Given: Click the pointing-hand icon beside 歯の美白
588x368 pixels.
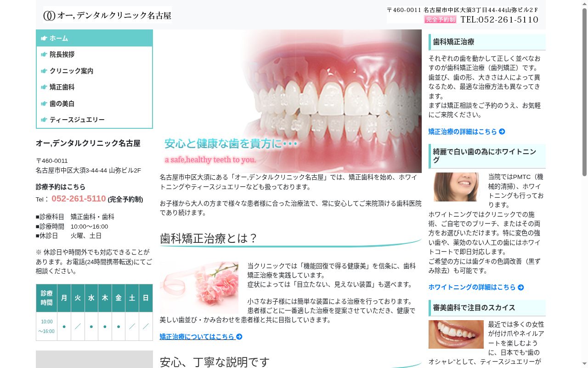Looking at the screenshot, I should pyautogui.click(x=44, y=103).
